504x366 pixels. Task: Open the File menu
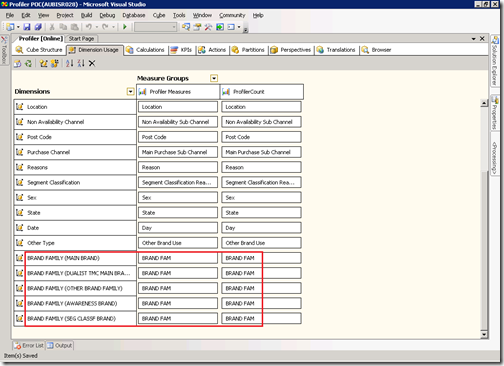10,15
